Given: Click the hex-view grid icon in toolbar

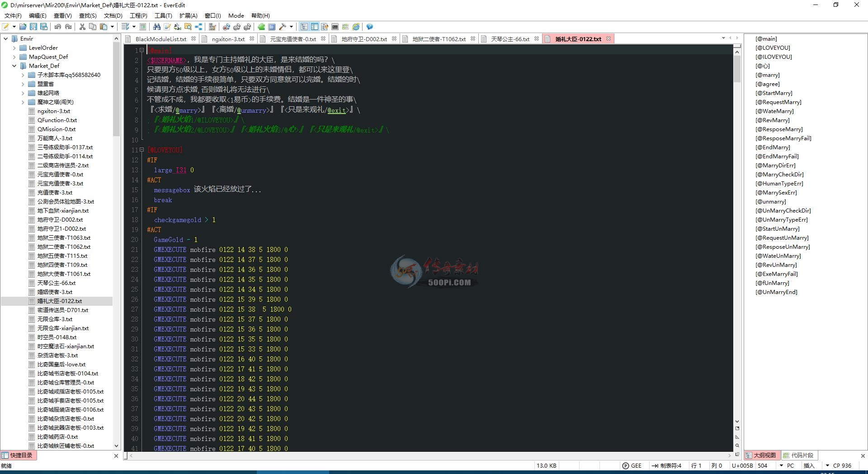Looking at the screenshot, I should click(x=212, y=27).
